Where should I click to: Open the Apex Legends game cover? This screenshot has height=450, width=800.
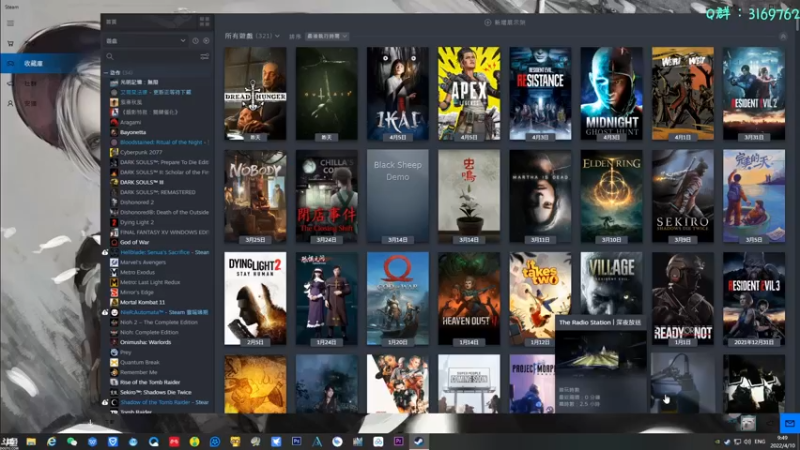tap(469, 94)
